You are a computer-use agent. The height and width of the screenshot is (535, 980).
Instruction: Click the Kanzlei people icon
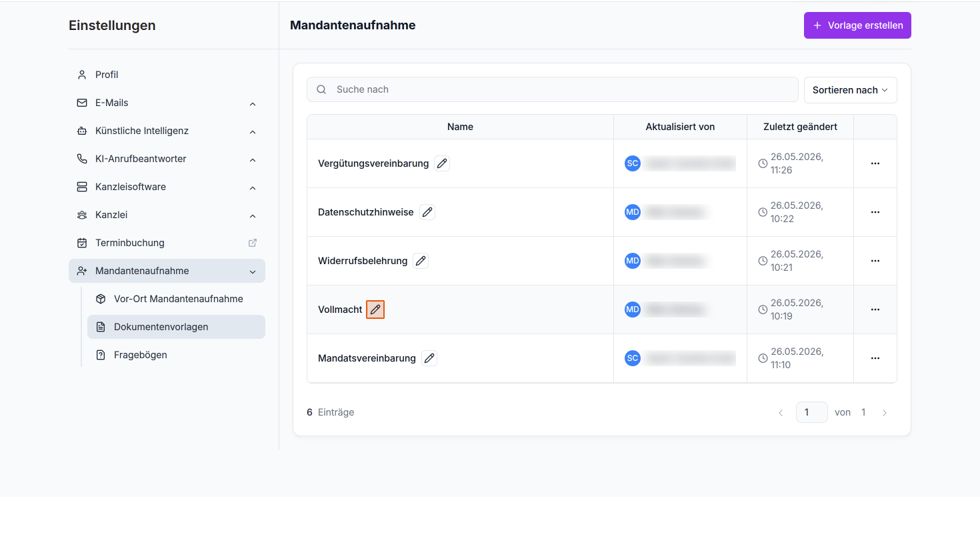(82, 215)
